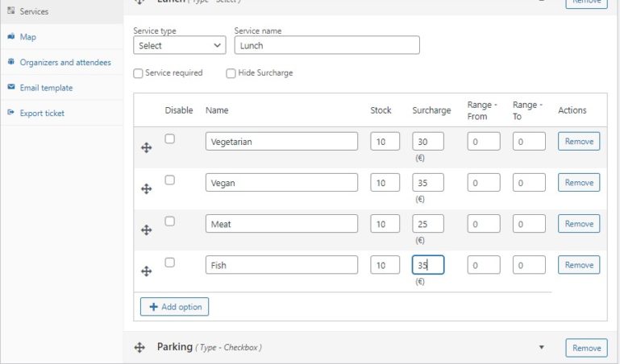Check Disable for the Vegetarian option
620x364 pixels.
(169, 139)
